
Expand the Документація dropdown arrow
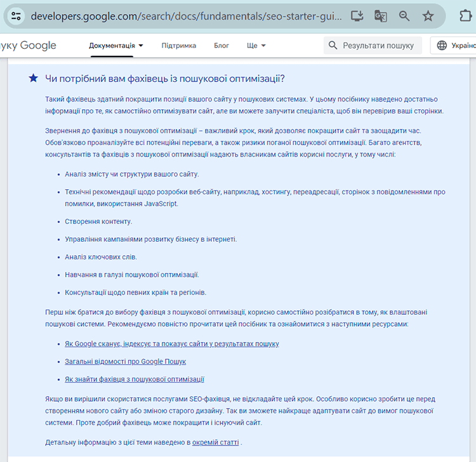point(141,46)
